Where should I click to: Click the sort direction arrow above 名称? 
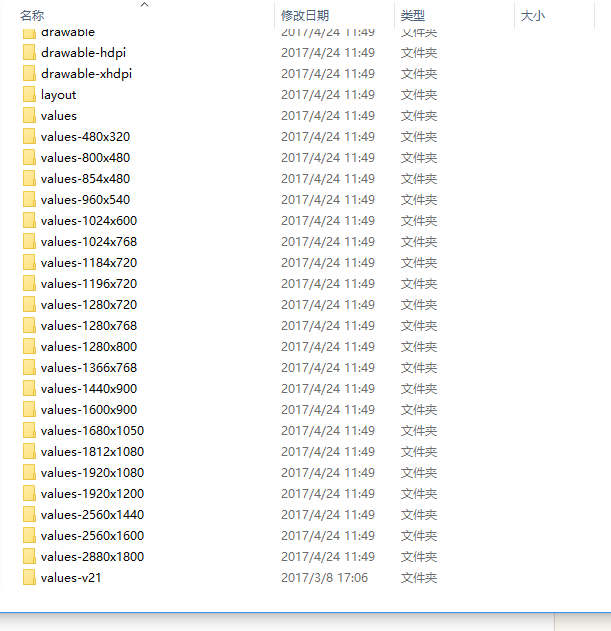[144, 4]
